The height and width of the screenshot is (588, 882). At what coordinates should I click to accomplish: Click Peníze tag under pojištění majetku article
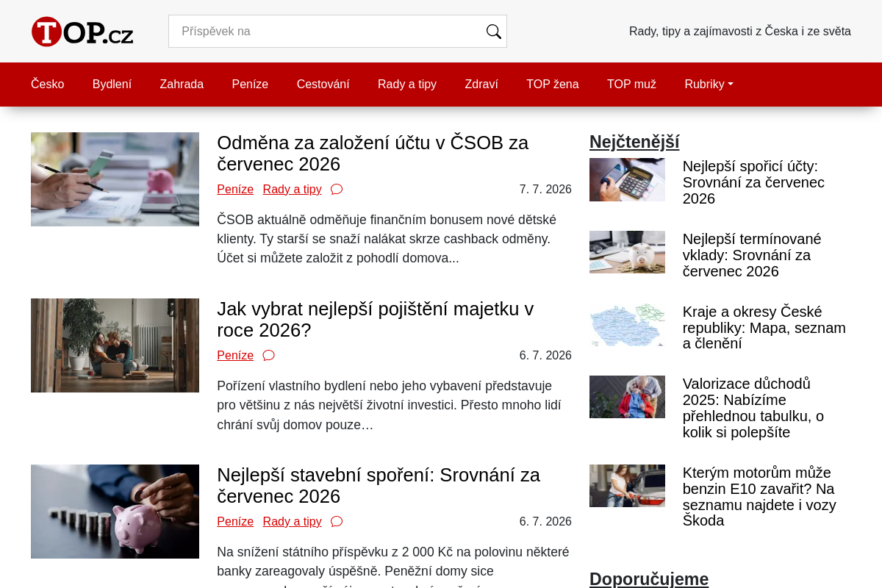click(x=235, y=355)
